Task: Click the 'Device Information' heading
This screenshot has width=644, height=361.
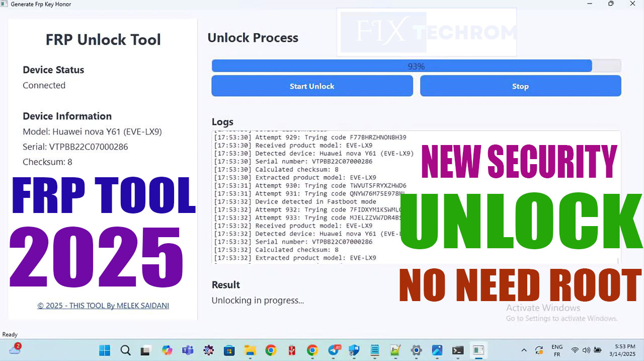Action: tap(67, 116)
